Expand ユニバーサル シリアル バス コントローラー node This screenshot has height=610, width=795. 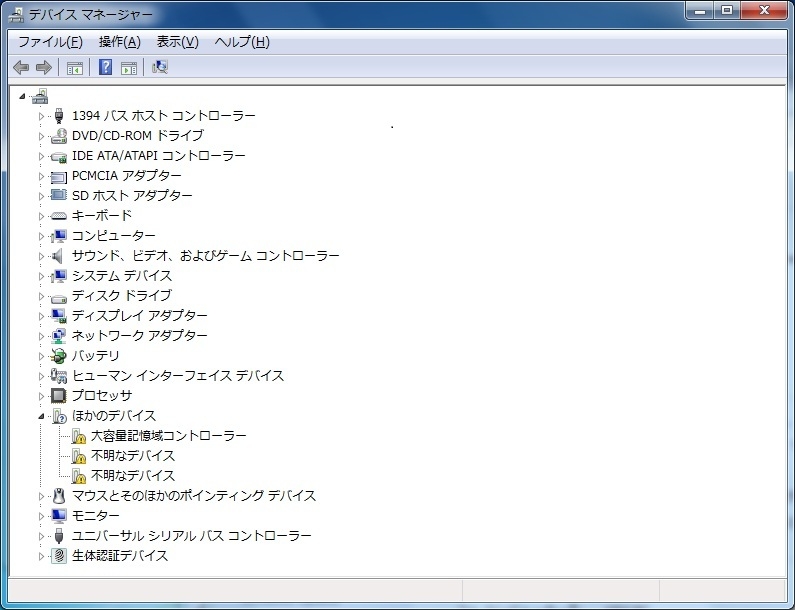(42, 536)
